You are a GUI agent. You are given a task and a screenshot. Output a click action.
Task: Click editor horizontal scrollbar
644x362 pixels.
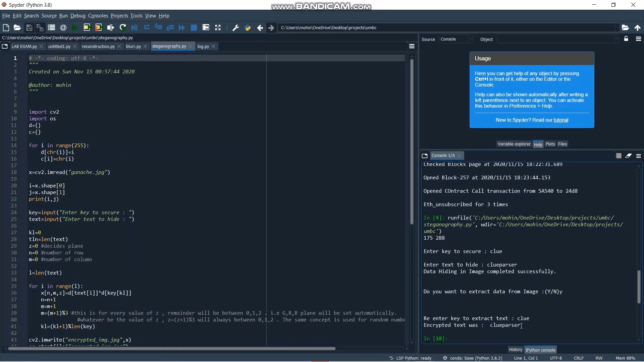click(x=171, y=349)
